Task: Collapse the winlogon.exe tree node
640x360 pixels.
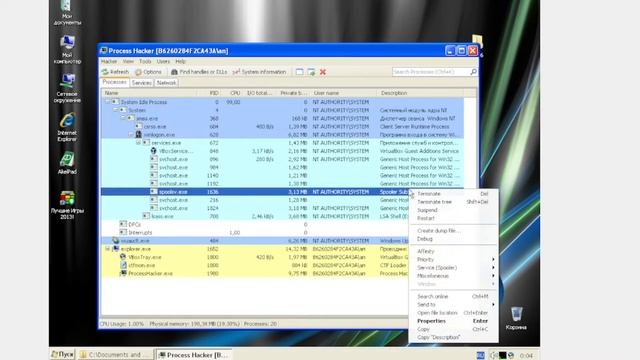Action: click(131, 135)
